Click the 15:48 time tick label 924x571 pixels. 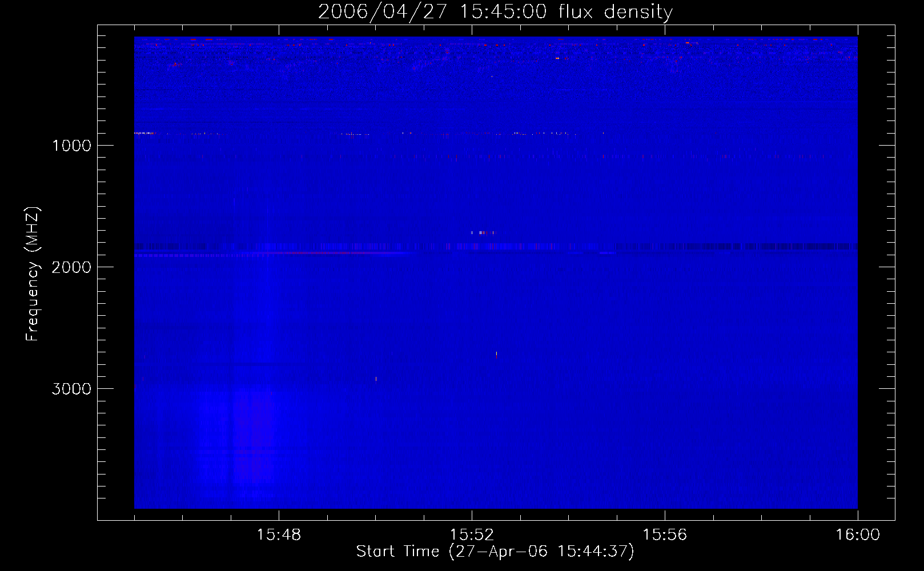(x=279, y=535)
